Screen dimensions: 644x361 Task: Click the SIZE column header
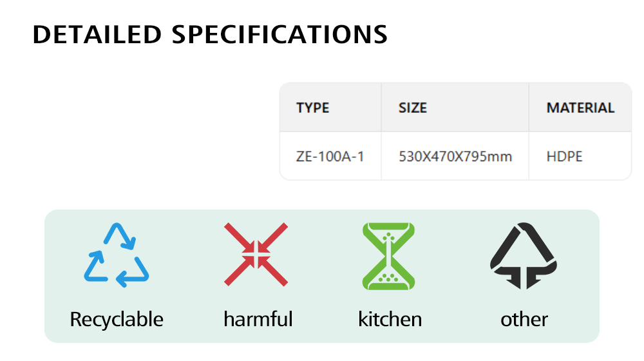point(413,108)
